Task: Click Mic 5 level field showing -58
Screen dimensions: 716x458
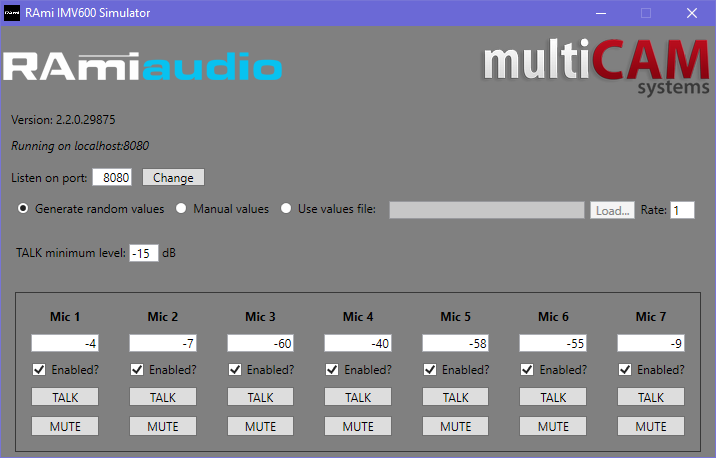Action: [x=455, y=343]
